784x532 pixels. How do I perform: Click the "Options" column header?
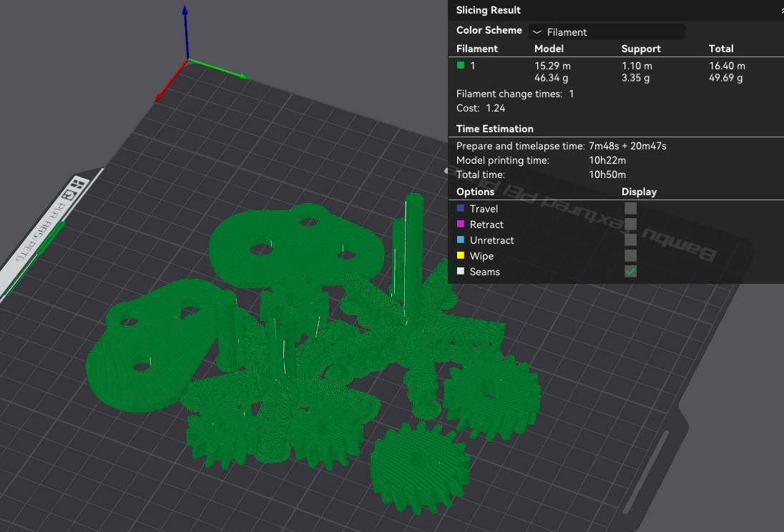(x=475, y=192)
